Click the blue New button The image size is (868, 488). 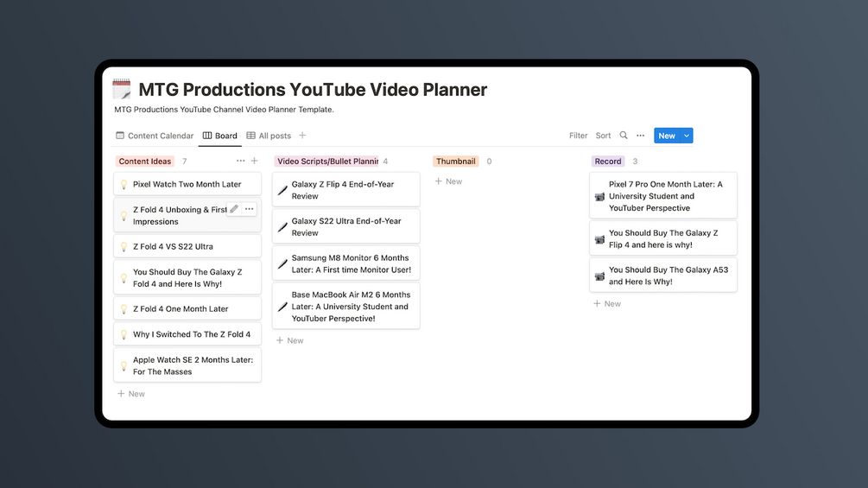[666, 136]
